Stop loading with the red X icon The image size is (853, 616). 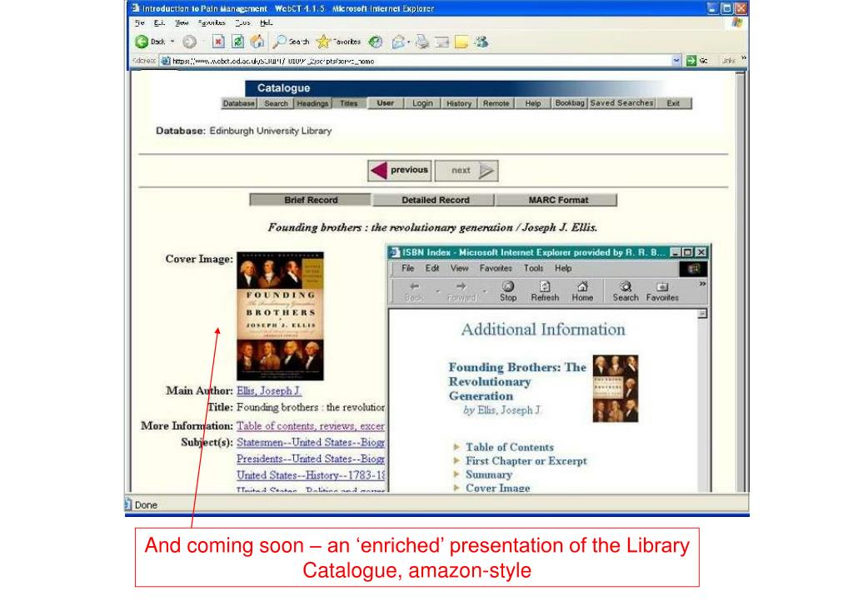pos(218,42)
